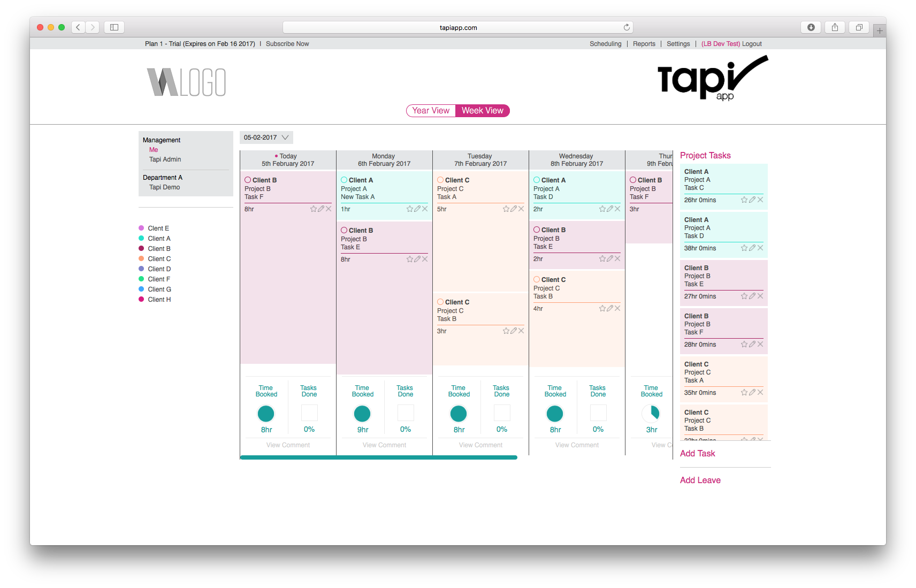Edit Tuesday's Client C Task B card
The image size is (916, 588).
point(514,331)
